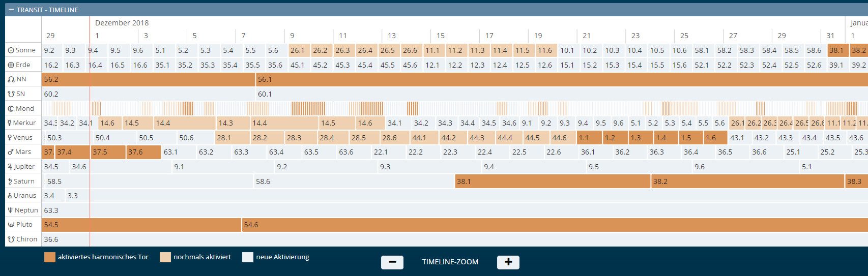The image size is (868, 276).
Task: Click the NN north node icon
Action: click(11, 79)
